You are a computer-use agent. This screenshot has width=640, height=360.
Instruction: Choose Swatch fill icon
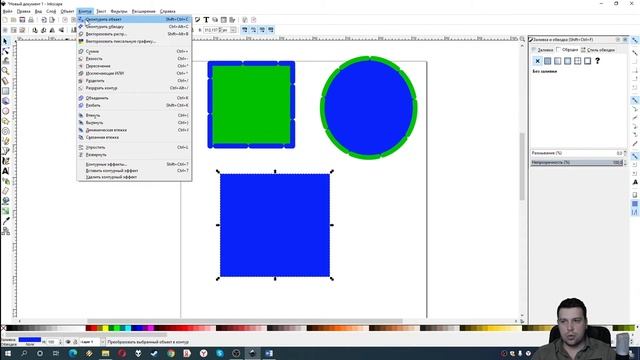(x=587, y=61)
